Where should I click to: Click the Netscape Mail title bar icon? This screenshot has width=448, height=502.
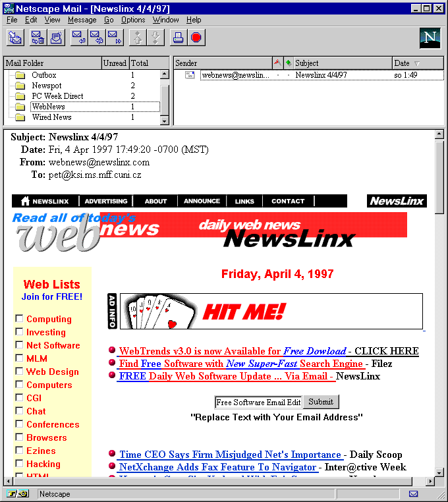click(9, 9)
